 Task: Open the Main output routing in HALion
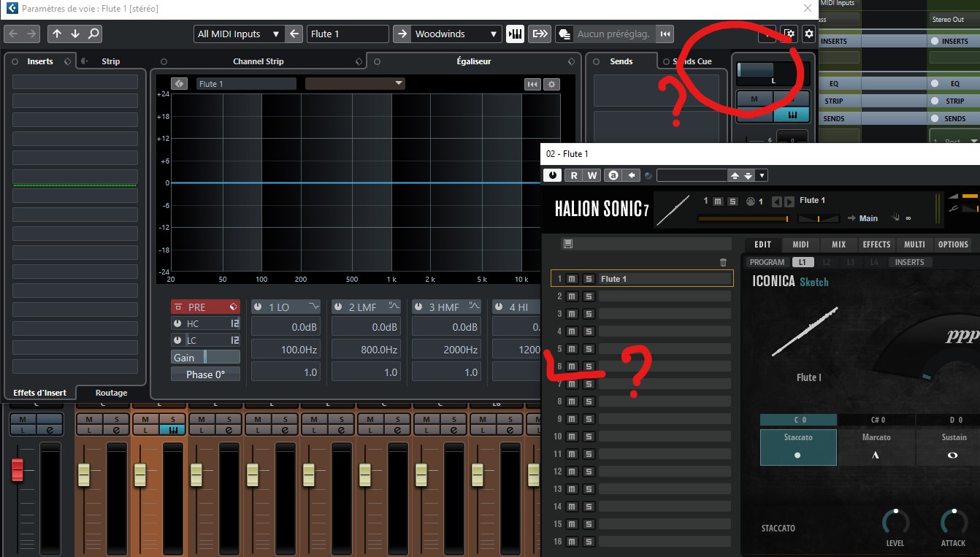click(x=868, y=218)
